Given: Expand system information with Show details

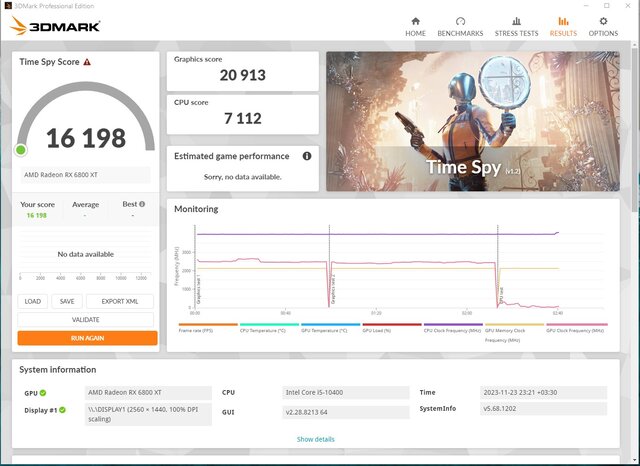Looking at the screenshot, I should coord(315,439).
